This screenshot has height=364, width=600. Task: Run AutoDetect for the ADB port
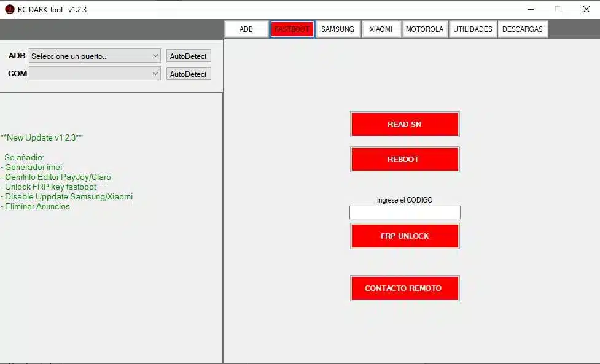point(188,55)
